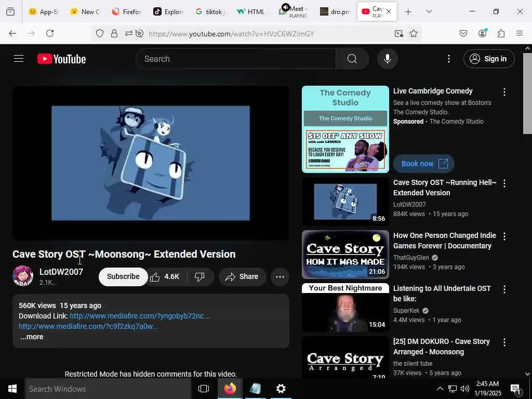The height and width of the screenshot is (399, 532).
Task: Switch to the dro.png tab
Action: (x=334, y=12)
